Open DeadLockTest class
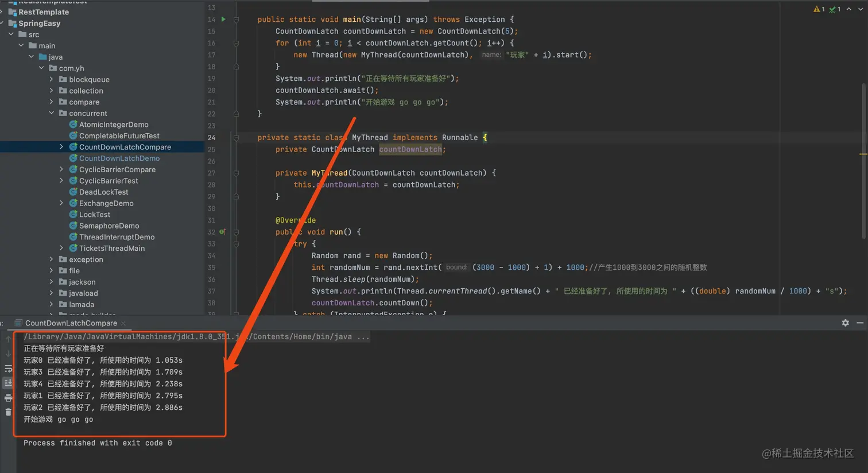The image size is (868, 473). click(x=103, y=192)
